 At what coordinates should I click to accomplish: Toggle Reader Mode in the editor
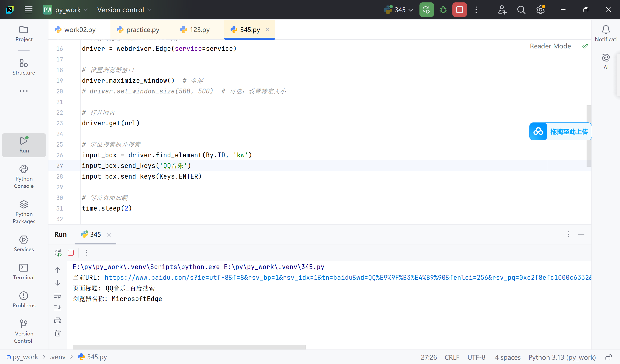550,46
